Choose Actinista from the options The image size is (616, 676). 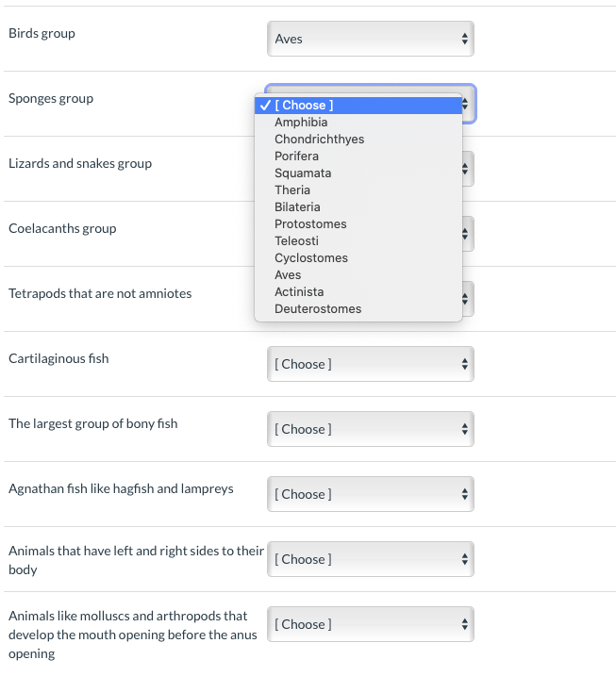pos(298,292)
